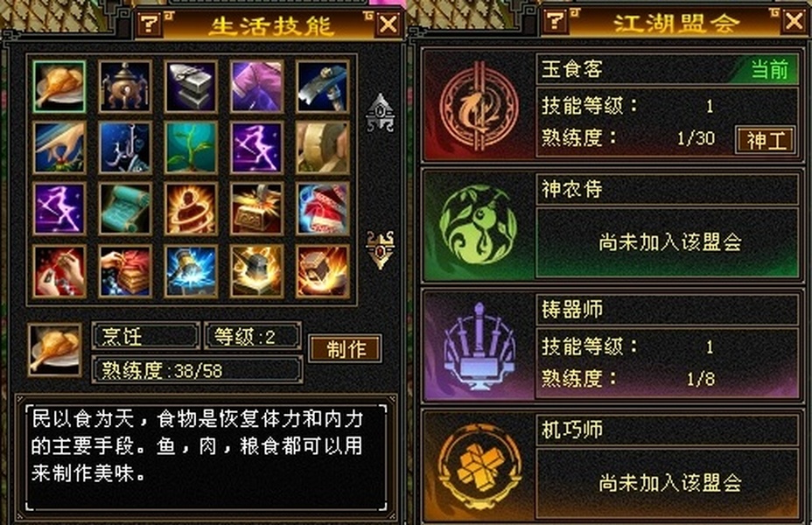
Task: Select the red gift box skill icon
Action: pyautogui.click(x=322, y=209)
